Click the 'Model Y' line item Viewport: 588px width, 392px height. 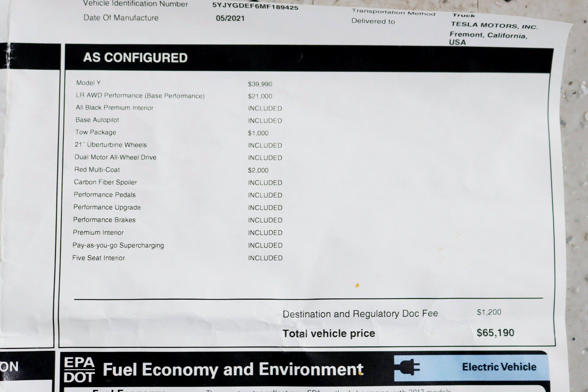(89, 83)
